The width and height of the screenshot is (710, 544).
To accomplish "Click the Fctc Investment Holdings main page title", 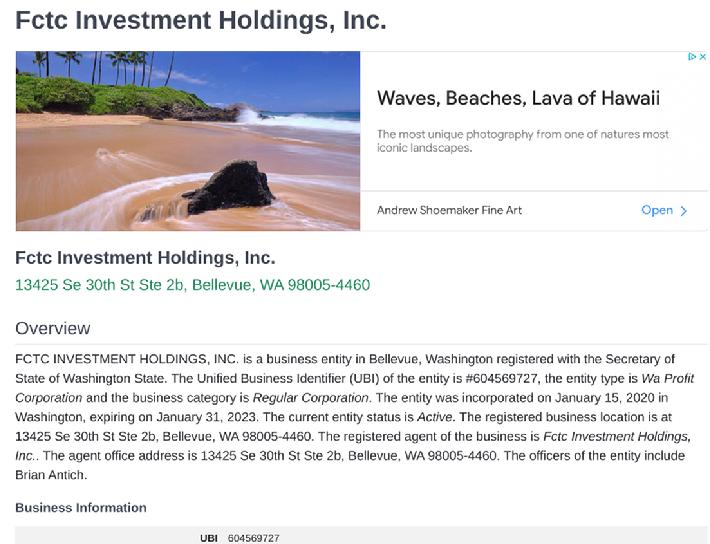I will tap(201, 20).
